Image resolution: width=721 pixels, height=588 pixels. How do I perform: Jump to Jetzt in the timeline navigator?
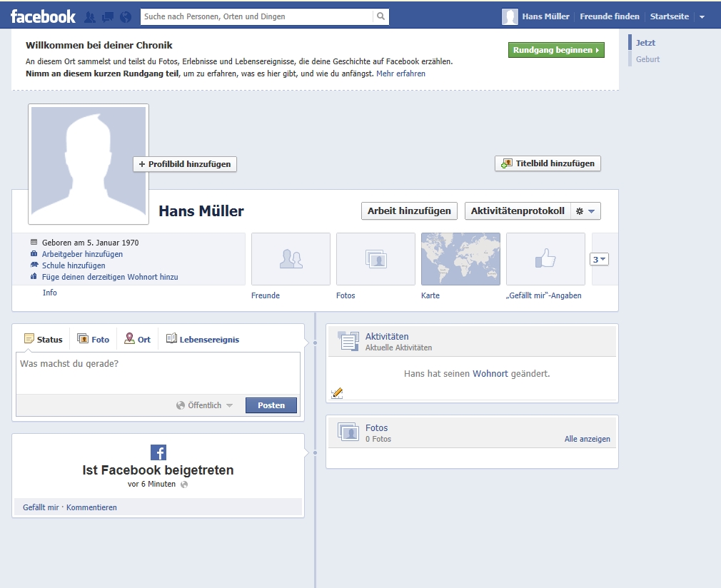coord(645,43)
